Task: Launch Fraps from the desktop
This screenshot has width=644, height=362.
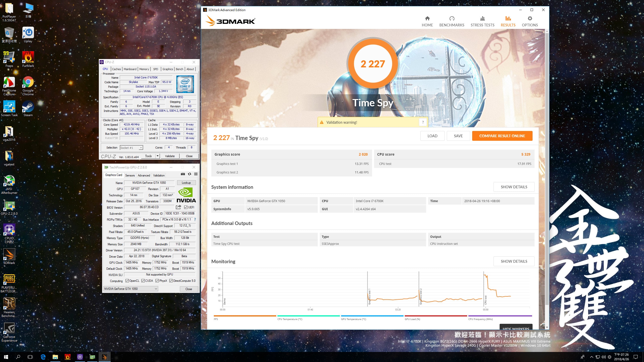Action: (9, 59)
